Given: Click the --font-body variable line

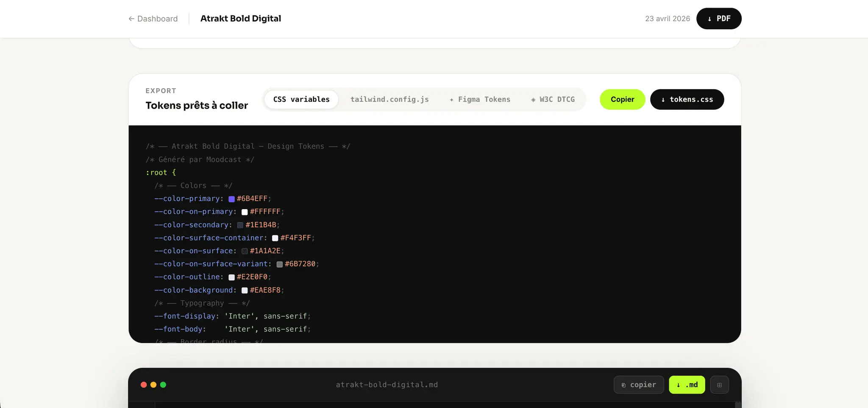Looking at the screenshot, I should pyautogui.click(x=233, y=329).
